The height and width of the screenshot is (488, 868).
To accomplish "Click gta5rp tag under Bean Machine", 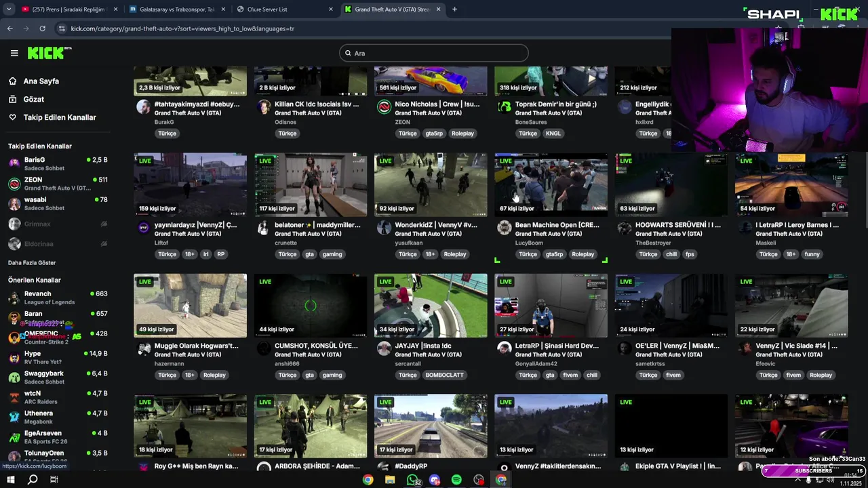I will pyautogui.click(x=554, y=254).
